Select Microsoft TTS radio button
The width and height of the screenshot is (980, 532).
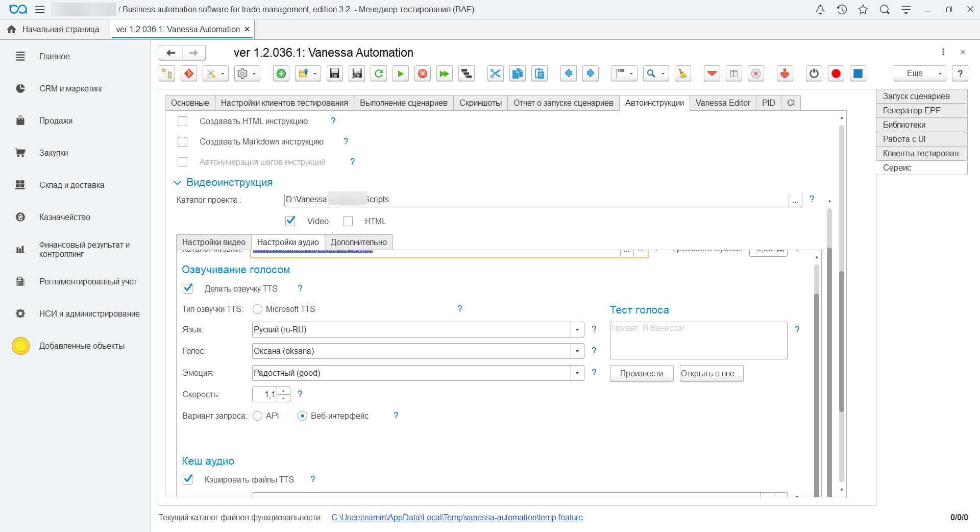click(257, 309)
